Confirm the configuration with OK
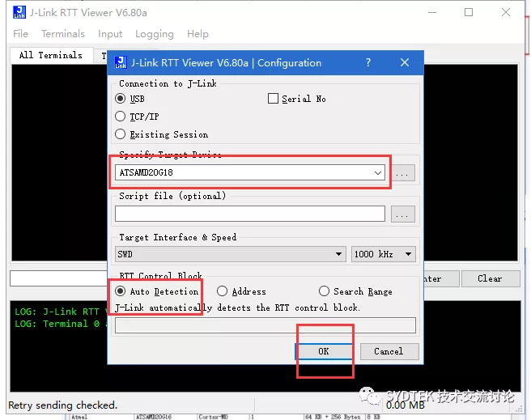This screenshot has width=531, height=420. point(324,351)
